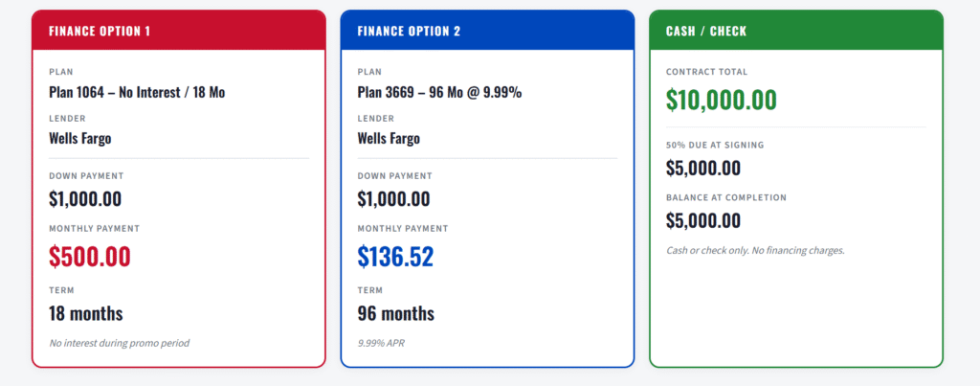Click the 'Cash or check only' note
The image size is (980, 386).
pyautogui.click(x=755, y=251)
